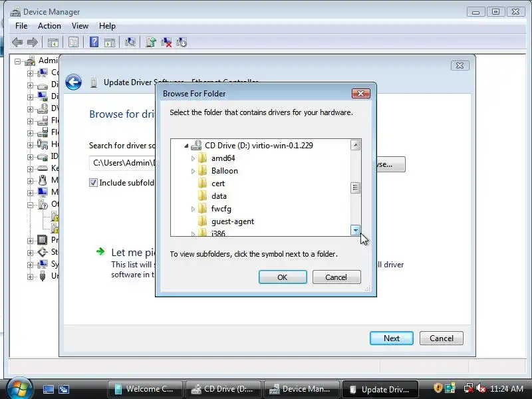Click the first unknown device warning icon under Other devices
Image resolution: width=532 pixels, height=399 pixels.
click(x=55, y=216)
